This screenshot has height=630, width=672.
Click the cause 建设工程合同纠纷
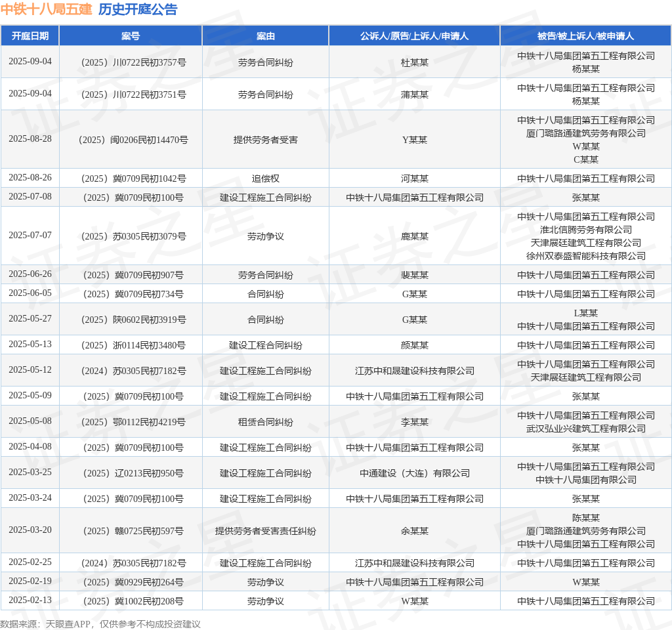pos(266,345)
